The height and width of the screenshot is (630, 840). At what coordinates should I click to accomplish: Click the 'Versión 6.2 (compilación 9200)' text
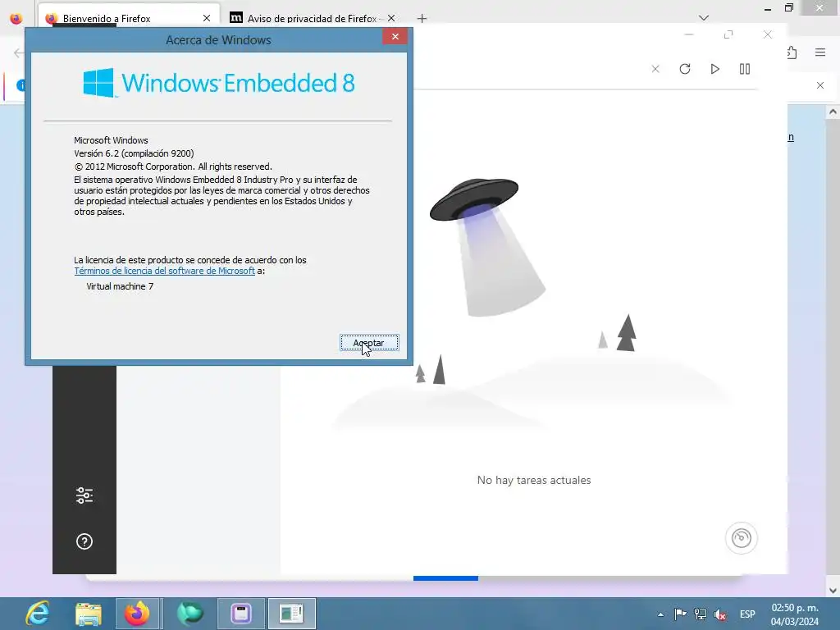[x=134, y=153]
